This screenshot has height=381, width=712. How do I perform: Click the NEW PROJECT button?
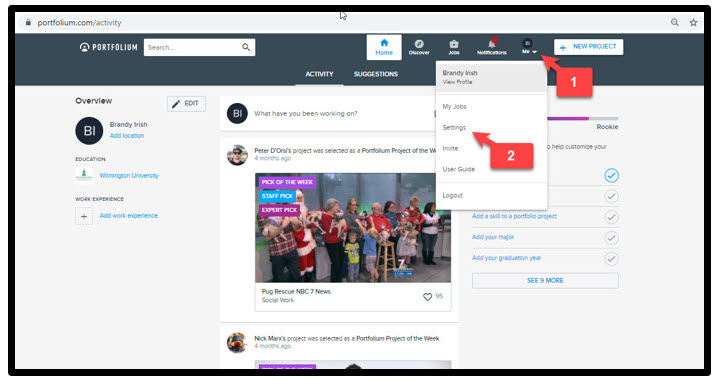588,47
